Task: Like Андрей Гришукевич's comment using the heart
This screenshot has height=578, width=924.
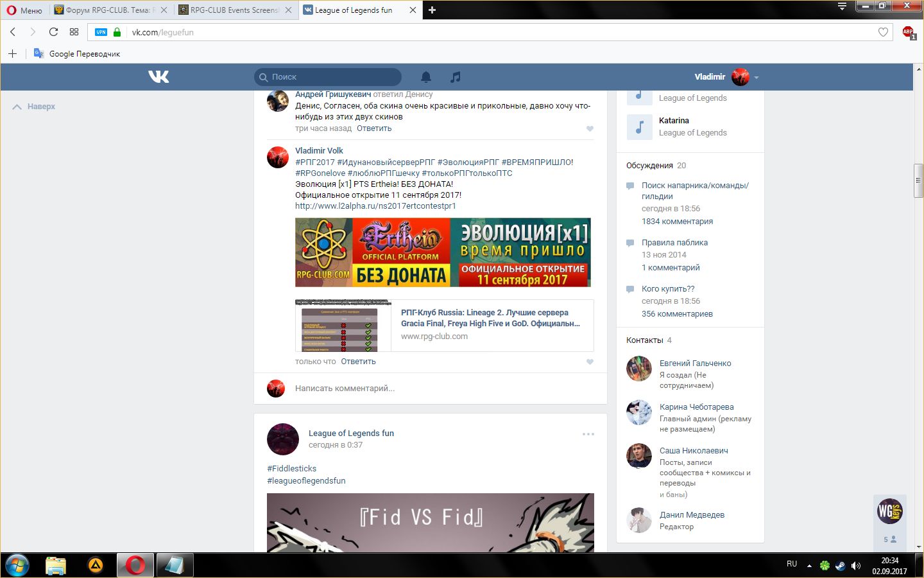Action: 590,128
